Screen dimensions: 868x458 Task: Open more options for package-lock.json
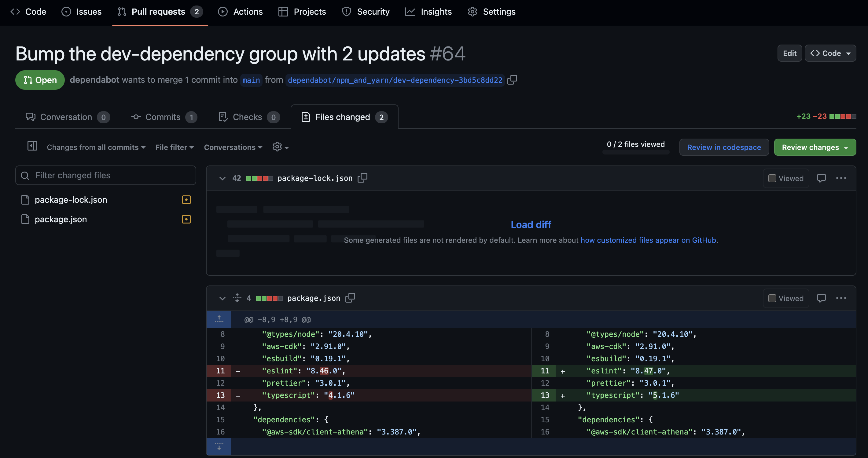coord(841,178)
